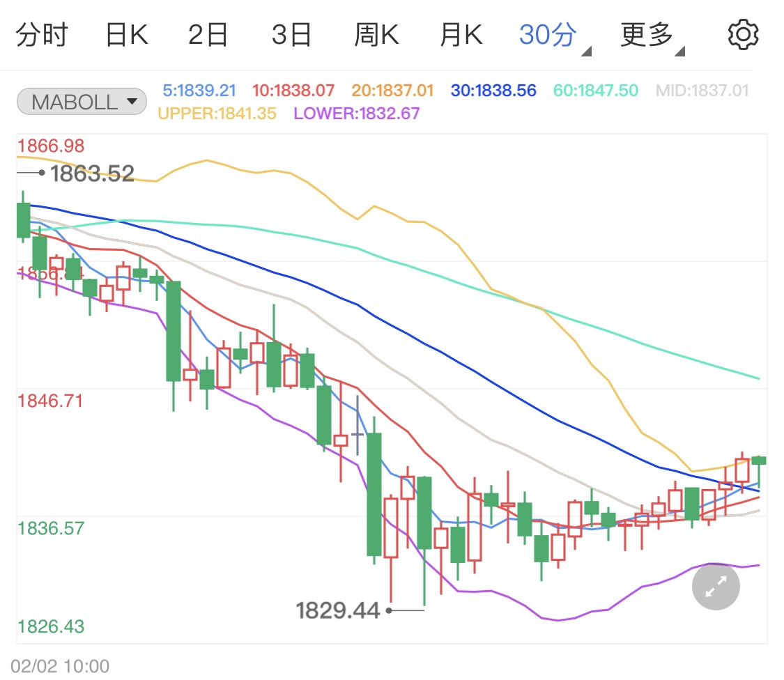
Task: Tap the fullscreen expand chart button
Action: (716, 586)
